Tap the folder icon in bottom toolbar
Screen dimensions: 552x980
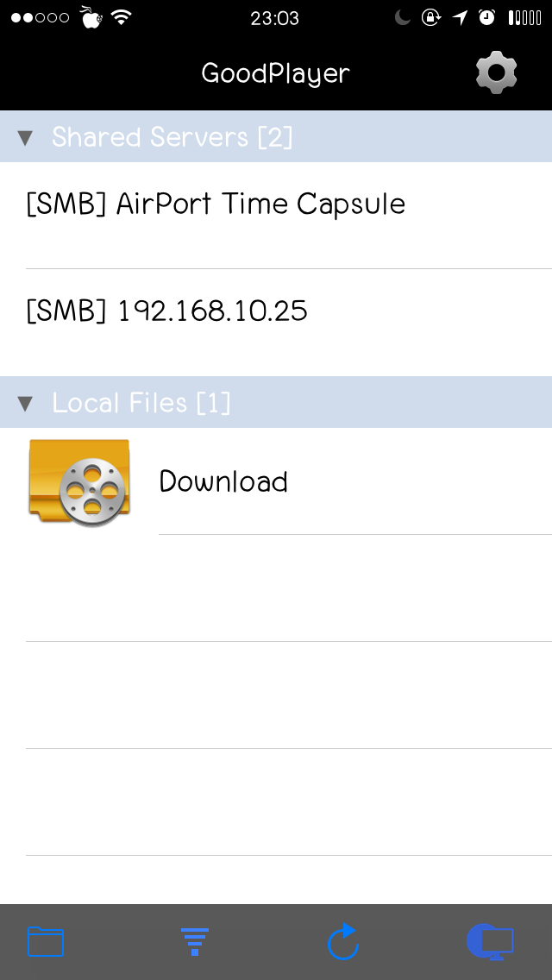pyautogui.click(x=46, y=941)
